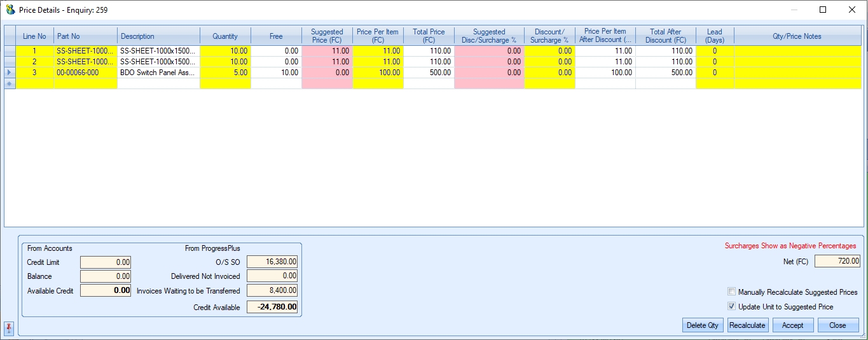Click the row header selector for line 2
The width and height of the screenshot is (868, 340).
pos(10,62)
